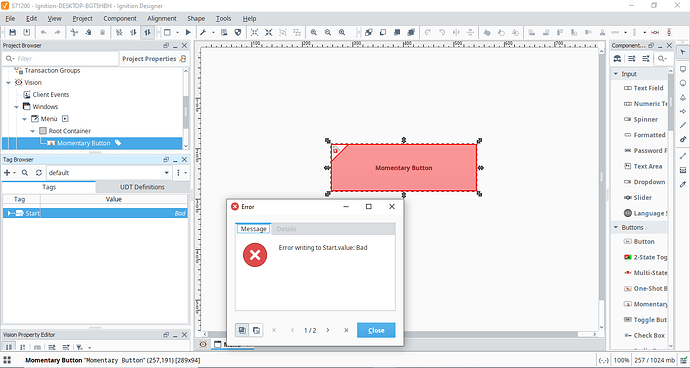Select the Momentary button component in the palette
This screenshot has height=368, width=690.
tap(645, 304)
